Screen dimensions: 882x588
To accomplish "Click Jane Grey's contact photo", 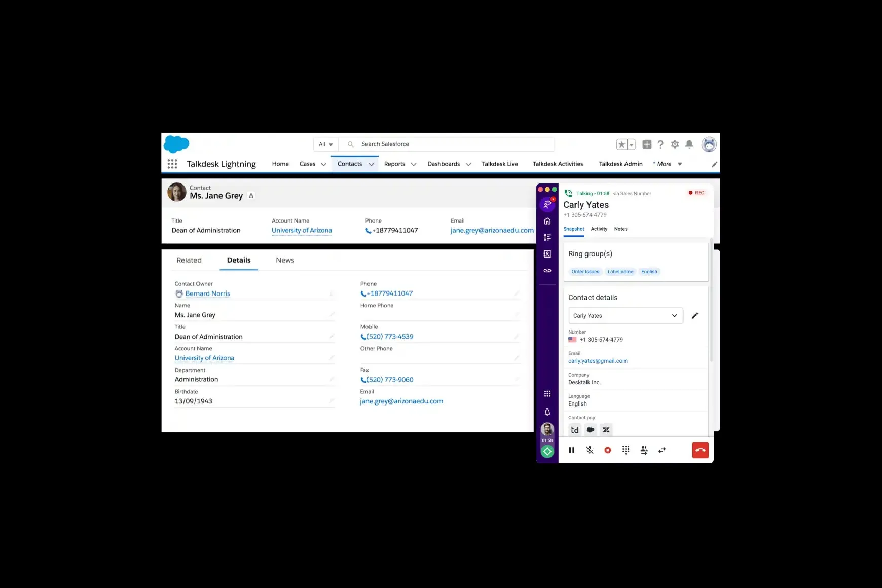I will pos(177,192).
